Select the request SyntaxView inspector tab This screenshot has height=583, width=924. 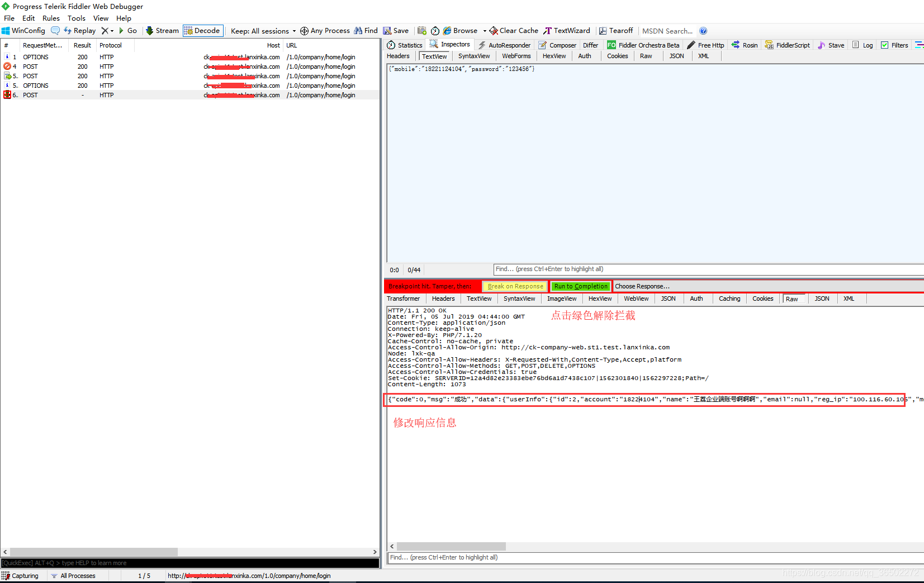coord(474,56)
